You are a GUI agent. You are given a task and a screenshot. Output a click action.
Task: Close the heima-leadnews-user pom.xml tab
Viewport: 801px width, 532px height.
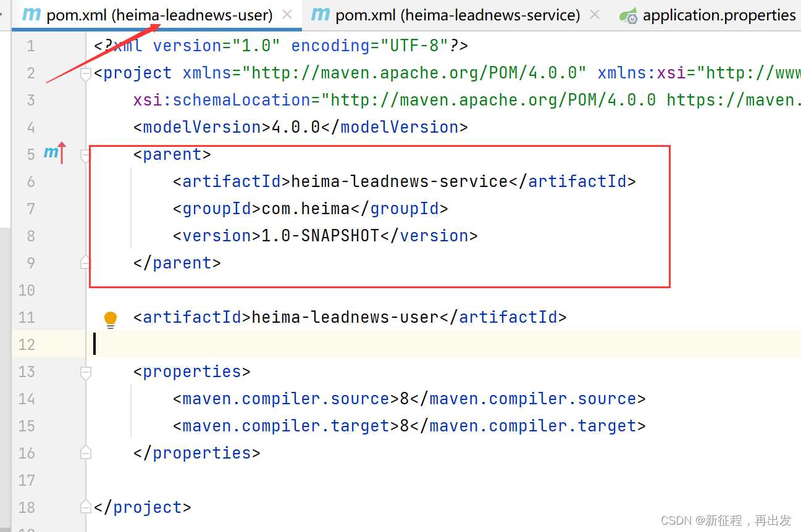pos(287,14)
